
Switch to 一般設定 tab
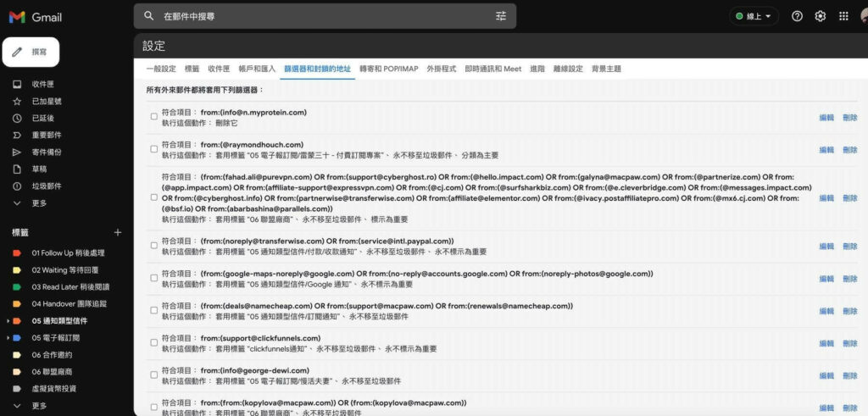pyautogui.click(x=160, y=69)
